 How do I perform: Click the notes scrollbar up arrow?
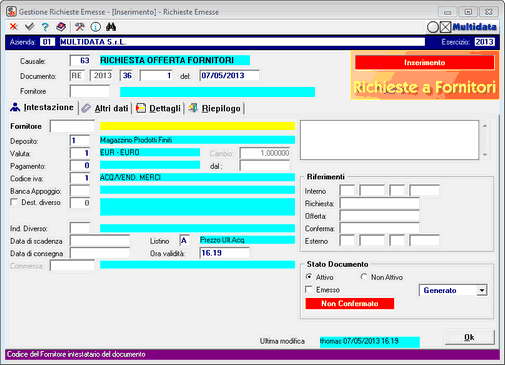[x=485, y=126]
